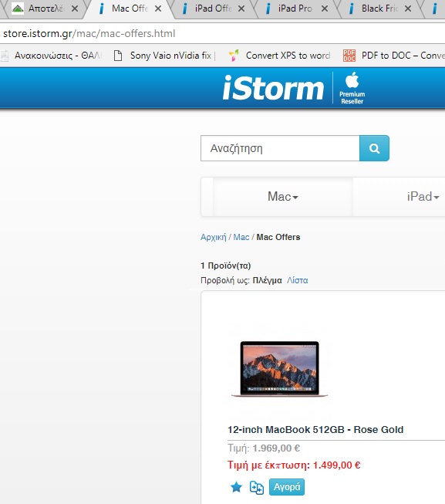Open the PDF to DOC bookmark
The width and height of the screenshot is (445, 504).
point(393,56)
